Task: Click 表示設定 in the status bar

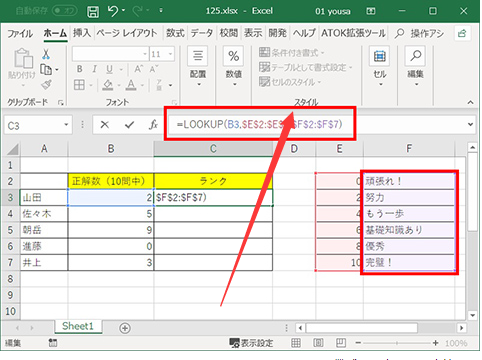Action: click(252, 343)
